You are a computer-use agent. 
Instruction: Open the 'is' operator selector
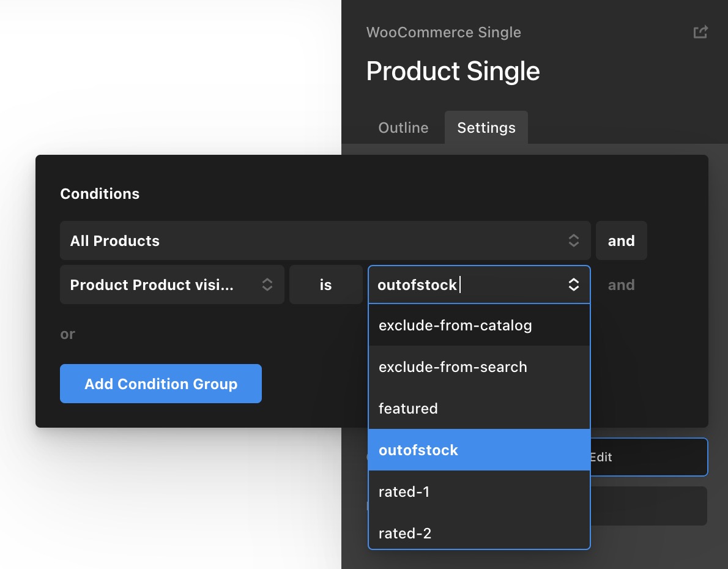[x=325, y=284]
